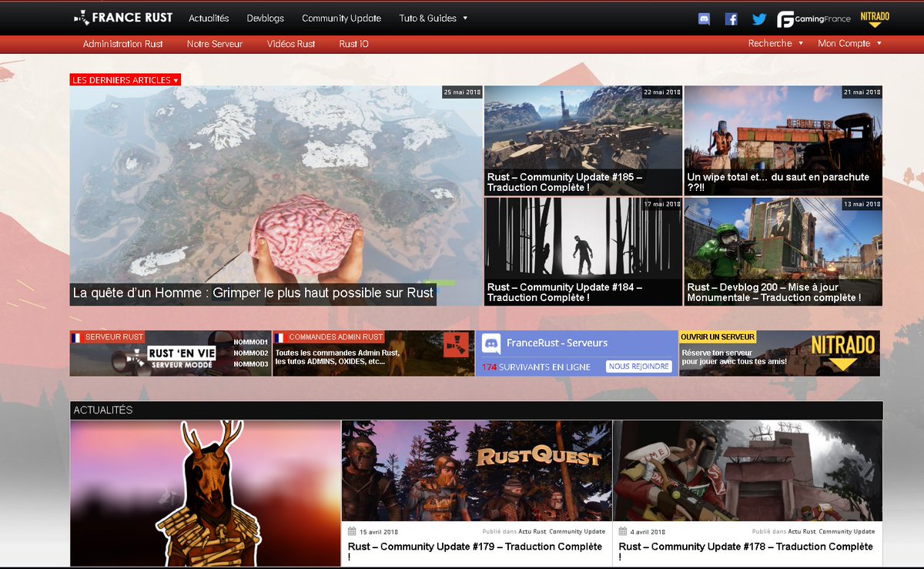Open the Facebook icon in header
The image size is (924, 569).
[731, 19]
